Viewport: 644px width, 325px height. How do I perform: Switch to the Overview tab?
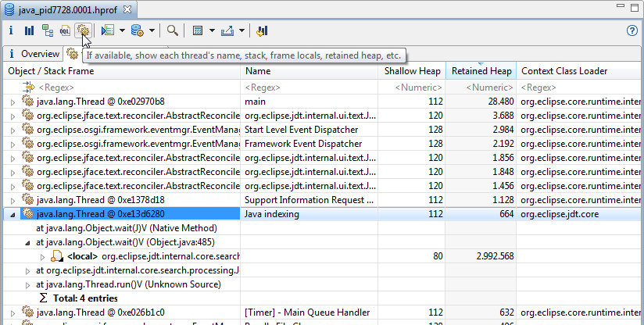[39, 54]
